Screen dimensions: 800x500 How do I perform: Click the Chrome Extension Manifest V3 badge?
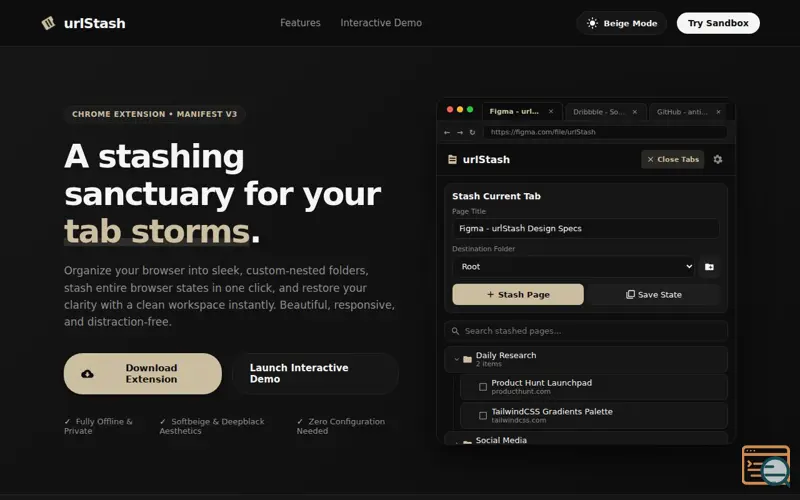155,114
